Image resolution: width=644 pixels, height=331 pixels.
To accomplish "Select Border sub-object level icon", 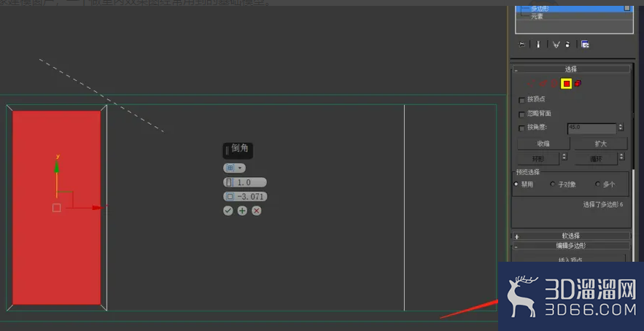I will click(554, 84).
